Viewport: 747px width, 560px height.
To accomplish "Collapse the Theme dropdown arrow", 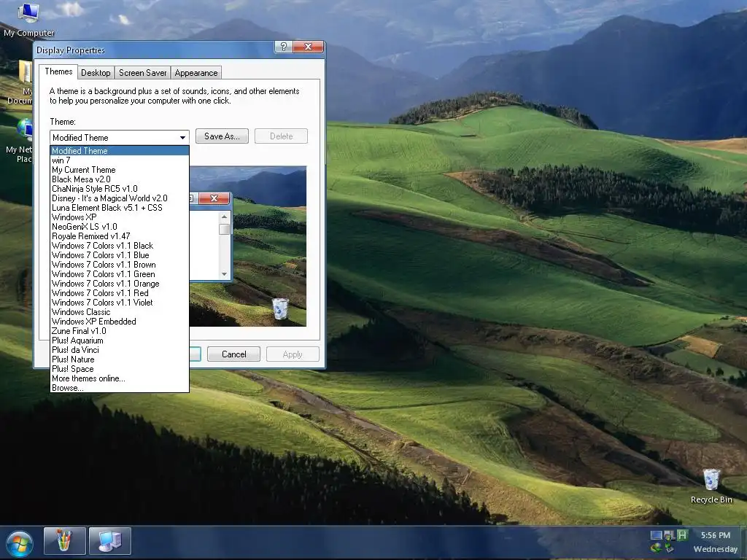I will (182, 138).
